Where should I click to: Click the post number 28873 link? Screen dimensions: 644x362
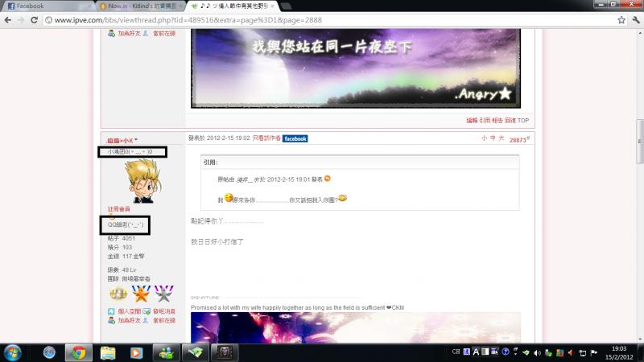[519, 139]
